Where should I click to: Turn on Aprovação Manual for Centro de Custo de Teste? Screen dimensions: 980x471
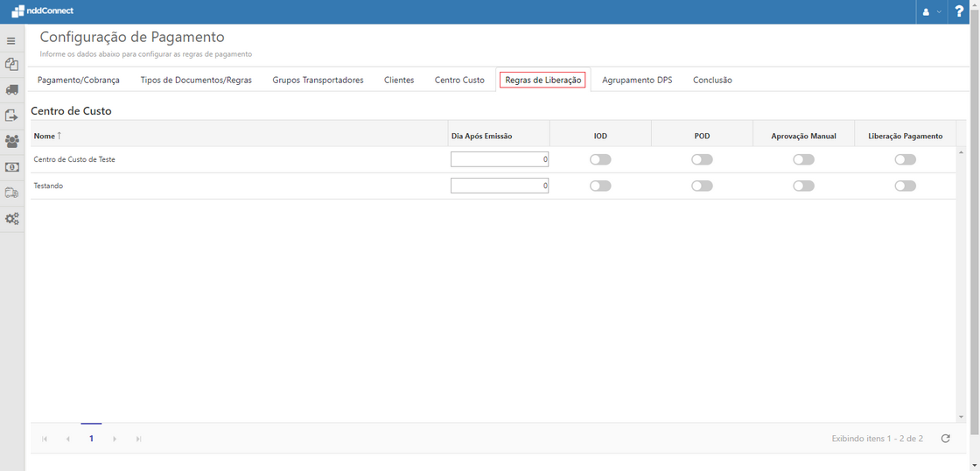[803, 159]
